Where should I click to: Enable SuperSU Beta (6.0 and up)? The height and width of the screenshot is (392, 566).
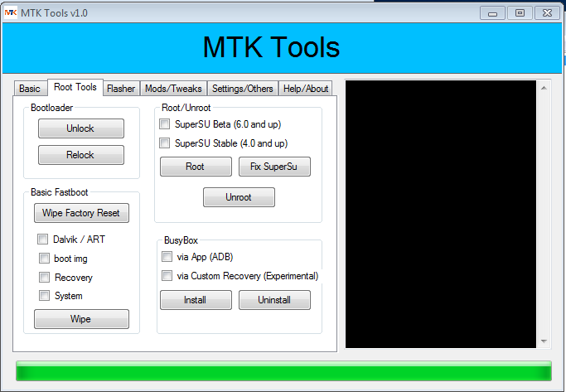(x=165, y=124)
